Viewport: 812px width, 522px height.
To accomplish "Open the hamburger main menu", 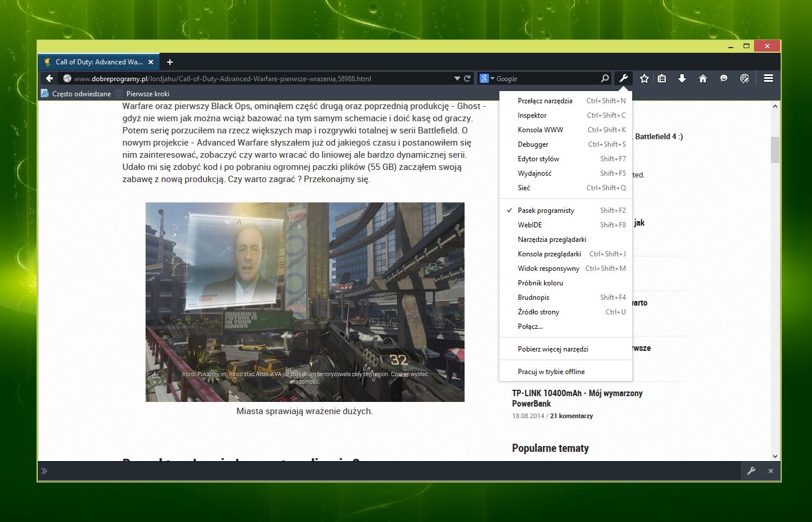I will [768, 78].
